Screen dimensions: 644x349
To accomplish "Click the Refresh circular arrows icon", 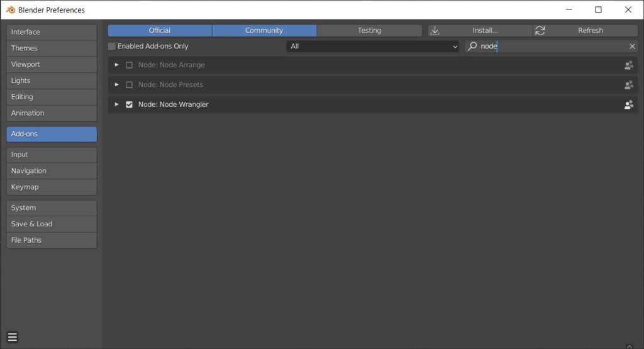I will coord(540,30).
